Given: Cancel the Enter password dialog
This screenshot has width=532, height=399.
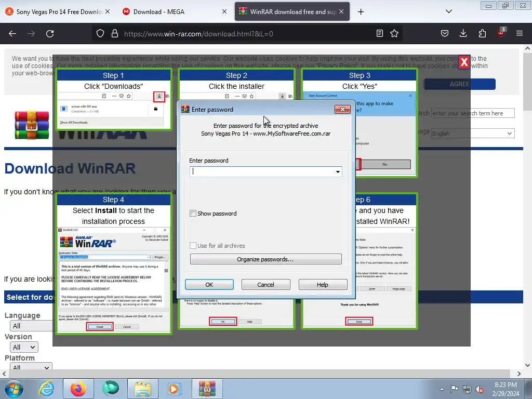Looking at the screenshot, I should click(265, 284).
